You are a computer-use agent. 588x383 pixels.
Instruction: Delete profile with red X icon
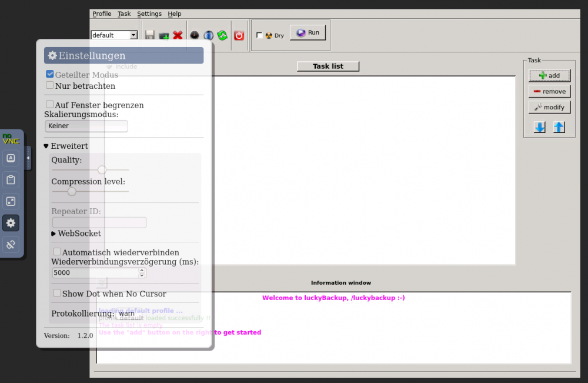coord(178,35)
